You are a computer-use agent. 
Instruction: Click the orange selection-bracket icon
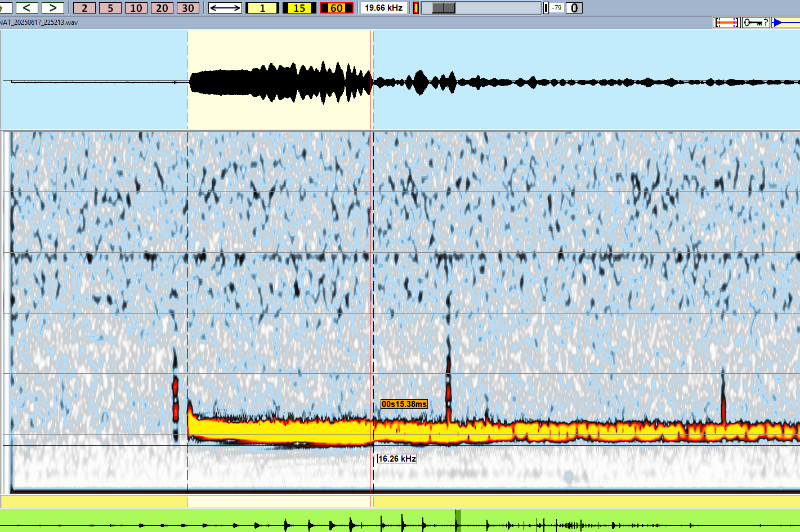[x=726, y=23]
